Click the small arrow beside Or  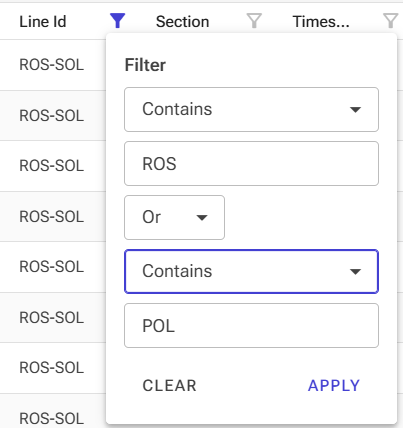pyautogui.click(x=202, y=218)
